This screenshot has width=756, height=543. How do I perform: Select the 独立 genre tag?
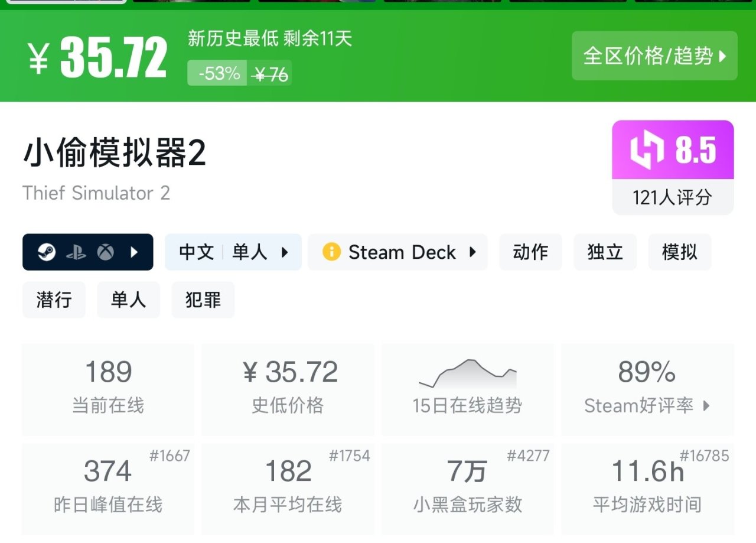coord(605,252)
